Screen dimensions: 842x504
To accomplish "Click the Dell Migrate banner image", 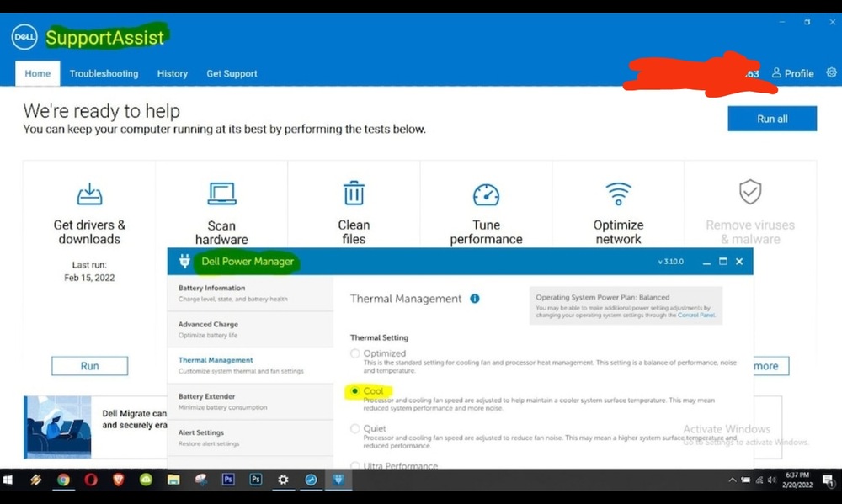I will [57, 427].
